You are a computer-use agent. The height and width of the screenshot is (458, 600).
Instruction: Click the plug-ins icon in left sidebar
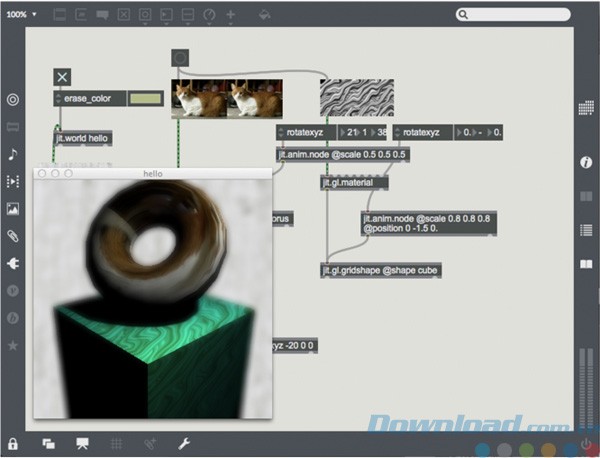click(13, 263)
